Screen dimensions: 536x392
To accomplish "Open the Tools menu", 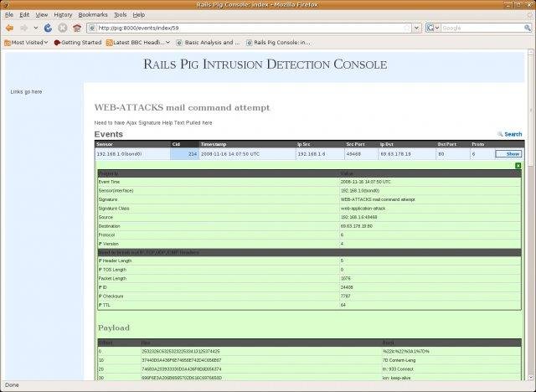I will (120, 15).
